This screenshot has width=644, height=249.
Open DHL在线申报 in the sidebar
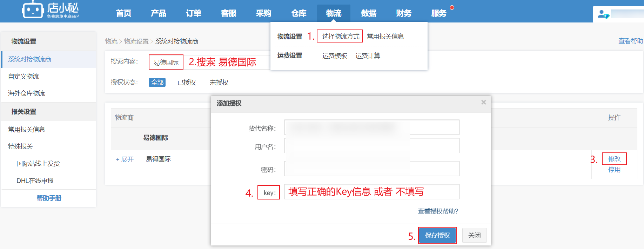tap(35, 181)
